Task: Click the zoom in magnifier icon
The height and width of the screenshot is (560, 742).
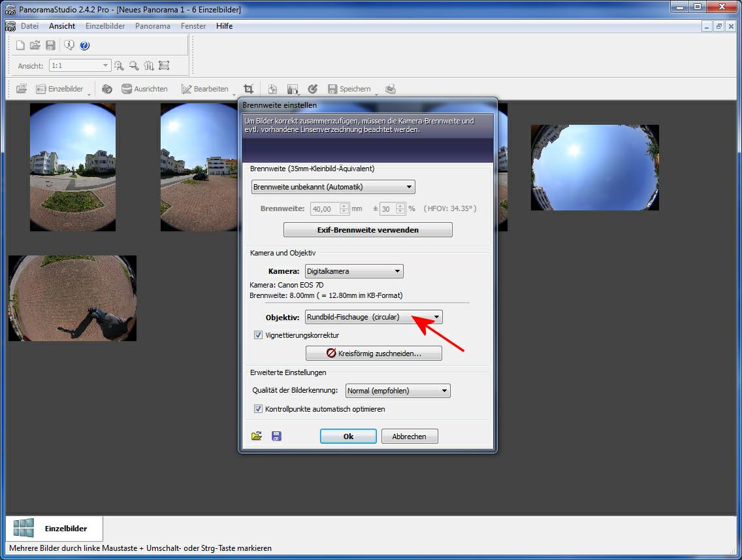Action: pos(119,66)
